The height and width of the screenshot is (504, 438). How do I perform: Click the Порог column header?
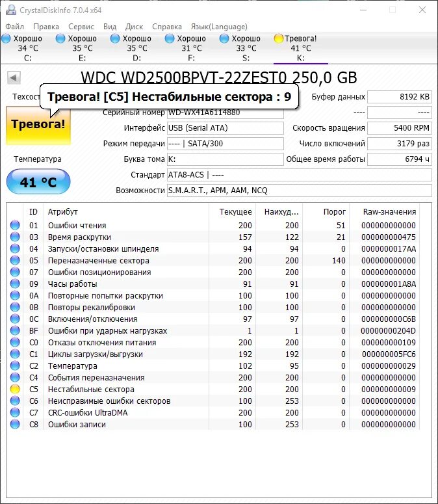[326, 212]
